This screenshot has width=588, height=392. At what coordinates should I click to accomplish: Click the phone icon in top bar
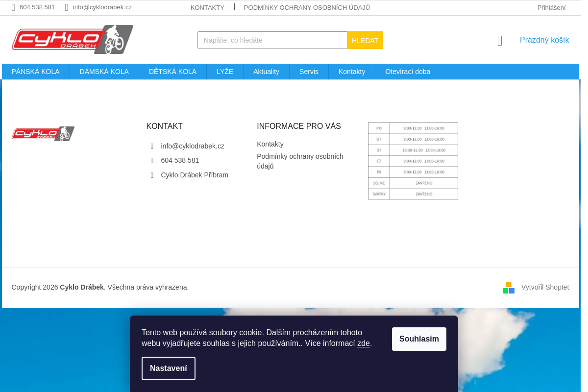(13, 7)
